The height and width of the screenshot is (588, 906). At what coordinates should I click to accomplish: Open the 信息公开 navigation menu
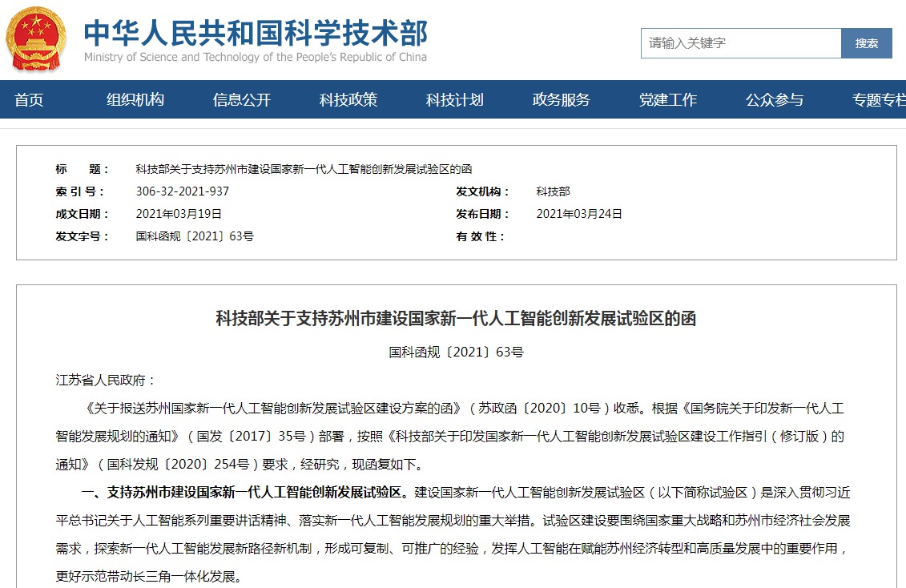tap(242, 100)
